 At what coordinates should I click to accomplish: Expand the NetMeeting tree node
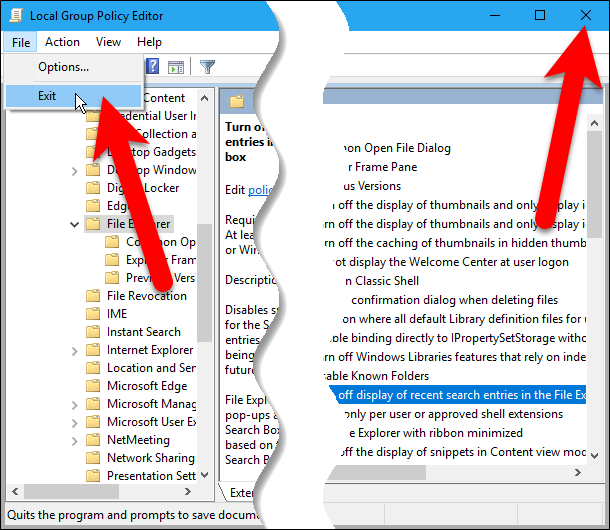74,441
